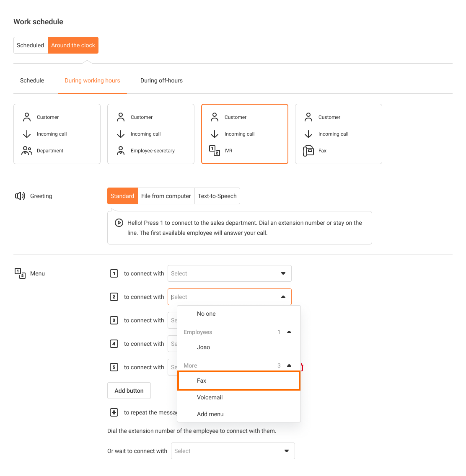Select Around the clock schedule
Viewport: 466px width, 476px height.
tap(73, 45)
